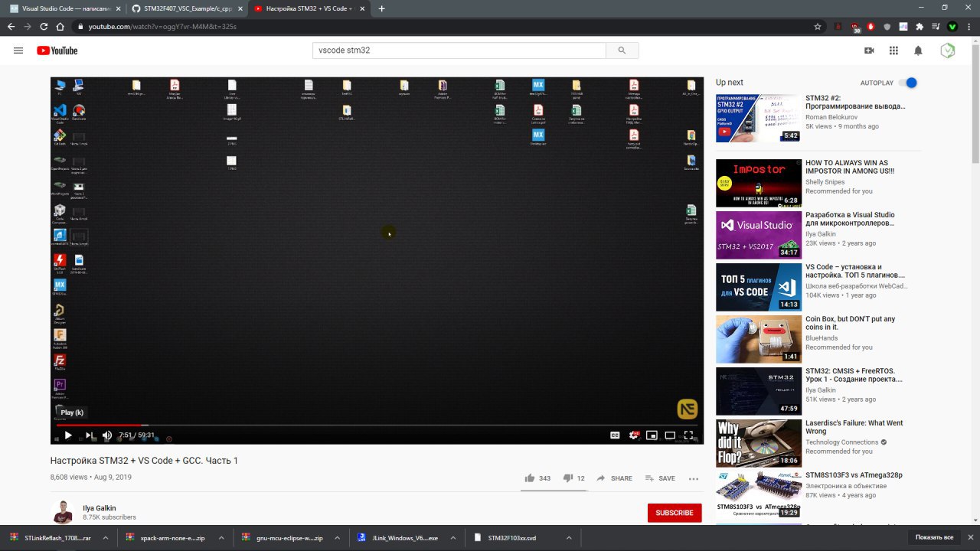Open the Technology Connections channel name
The width and height of the screenshot is (980, 551).
tap(842, 442)
